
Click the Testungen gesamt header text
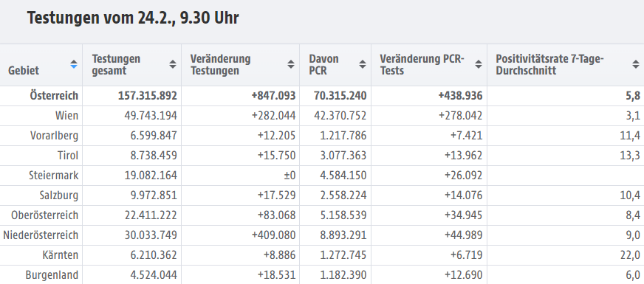[116, 65]
